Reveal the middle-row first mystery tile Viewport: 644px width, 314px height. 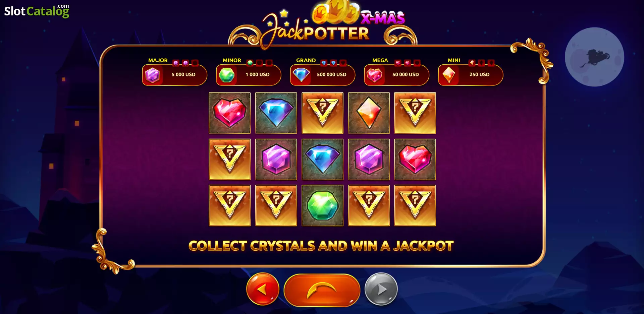(230, 160)
